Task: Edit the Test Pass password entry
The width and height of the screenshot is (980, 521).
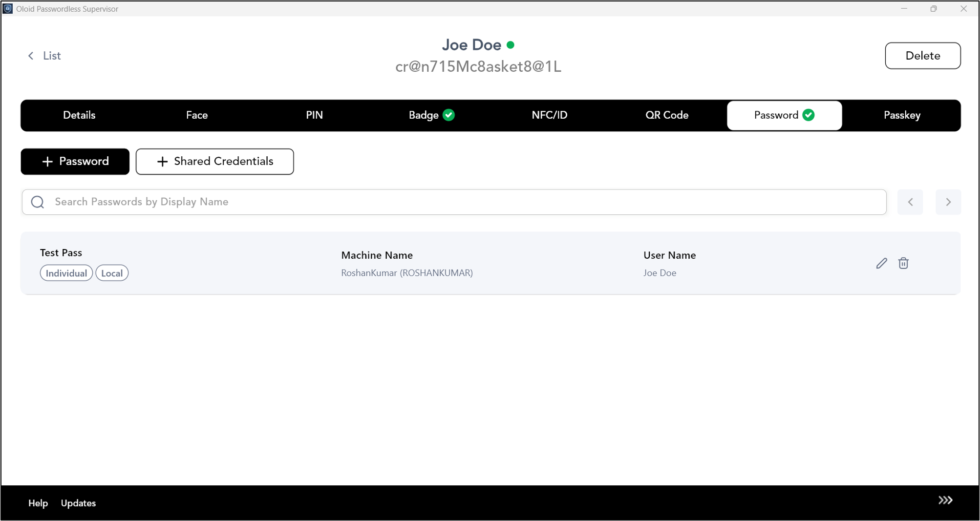Action: (881, 263)
